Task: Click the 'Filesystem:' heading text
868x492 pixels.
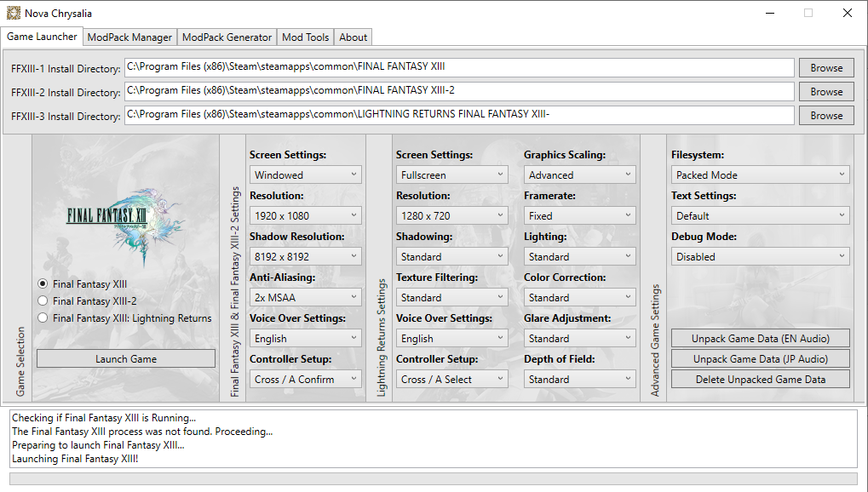Action: pos(698,155)
